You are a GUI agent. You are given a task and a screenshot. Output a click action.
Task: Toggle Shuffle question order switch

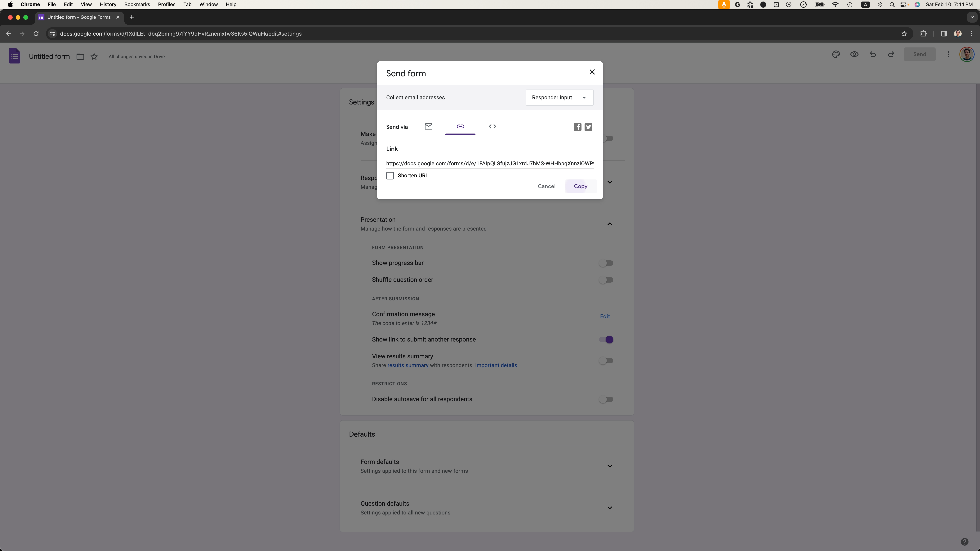coord(606,280)
